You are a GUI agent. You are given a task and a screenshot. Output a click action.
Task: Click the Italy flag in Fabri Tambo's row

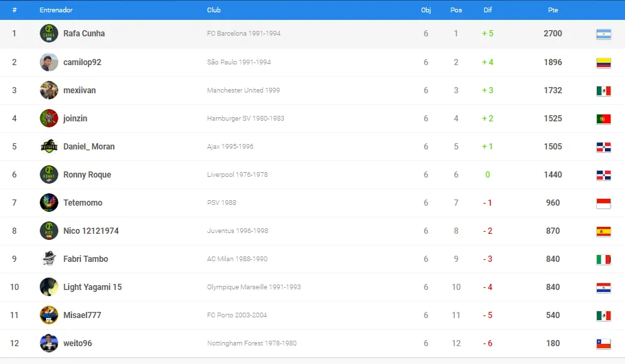[x=604, y=260]
